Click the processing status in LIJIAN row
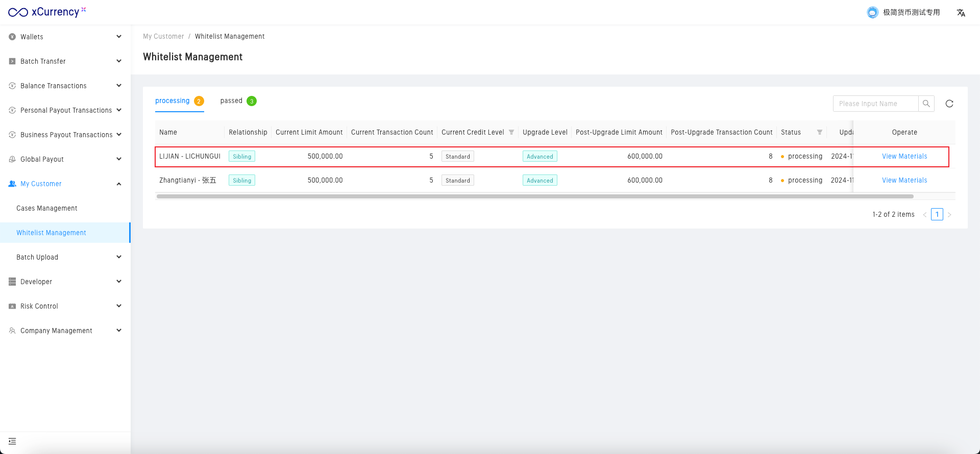The height and width of the screenshot is (454, 980). coord(802,157)
